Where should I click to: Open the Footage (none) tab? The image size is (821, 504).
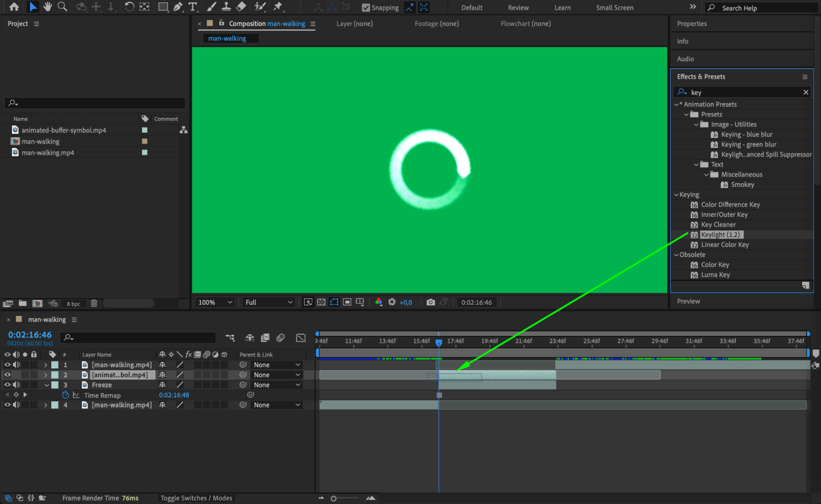pyautogui.click(x=437, y=23)
